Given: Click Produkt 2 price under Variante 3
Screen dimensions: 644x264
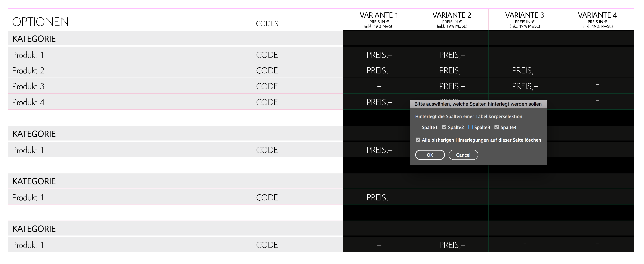Looking at the screenshot, I should (525, 70).
